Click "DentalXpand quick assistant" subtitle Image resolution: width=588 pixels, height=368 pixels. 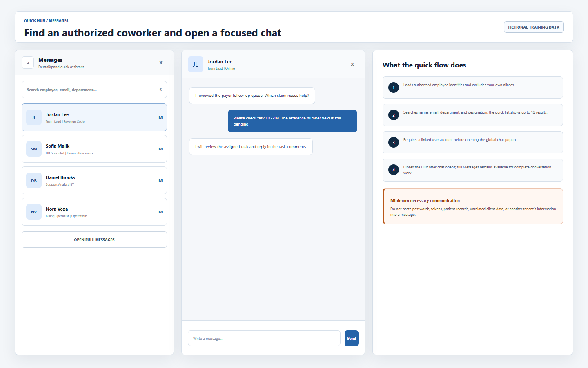[x=61, y=67]
